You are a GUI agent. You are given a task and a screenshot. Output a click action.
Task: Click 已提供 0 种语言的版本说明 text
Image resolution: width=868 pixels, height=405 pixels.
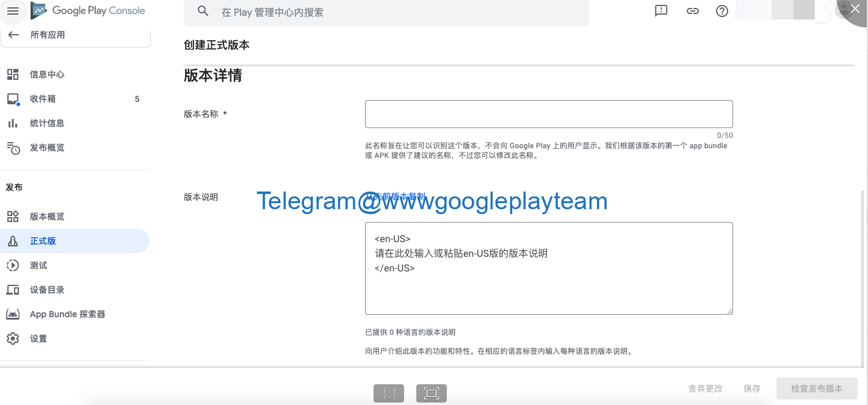pyautogui.click(x=410, y=332)
